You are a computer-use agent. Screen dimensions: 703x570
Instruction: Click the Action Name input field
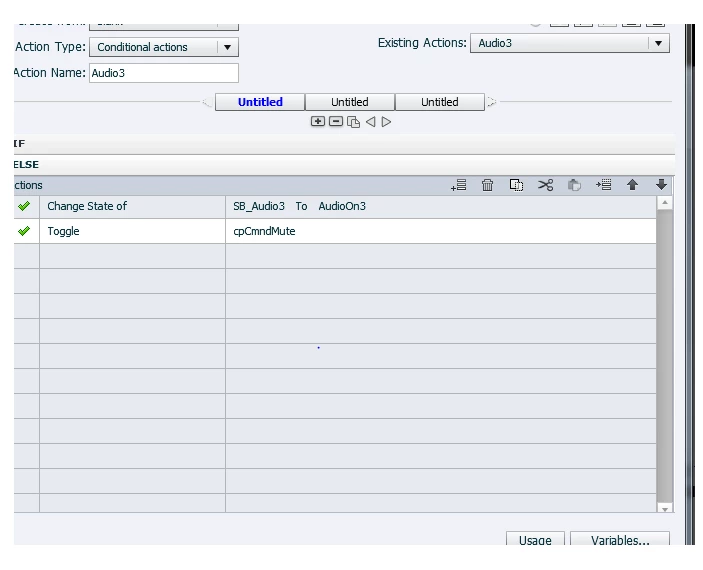tap(164, 73)
